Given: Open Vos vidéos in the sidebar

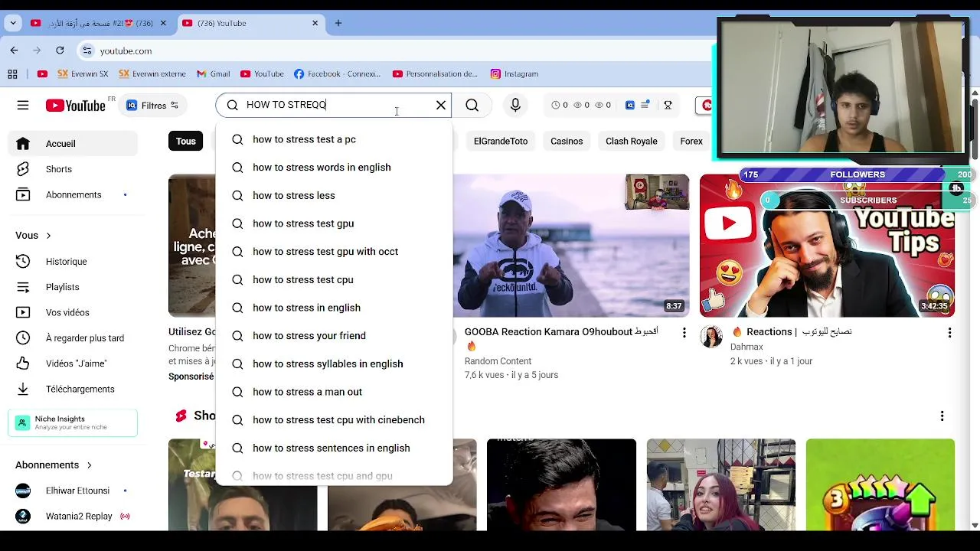Looking at the screenshot, I should [x=73, y=312].
